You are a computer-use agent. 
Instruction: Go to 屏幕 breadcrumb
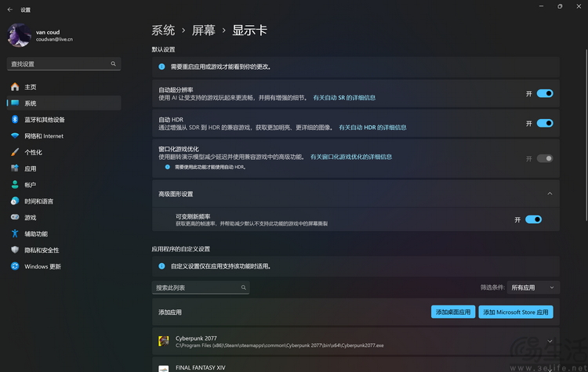tap(204, 30)
